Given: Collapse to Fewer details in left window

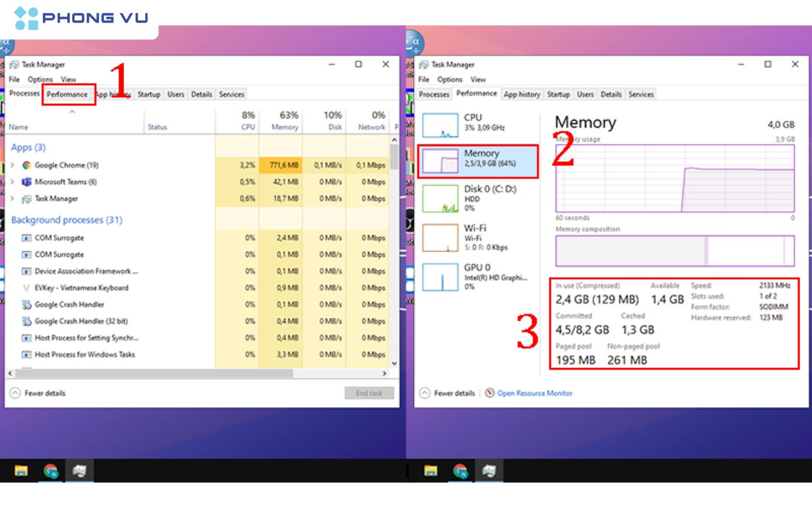Looking at the screenshot, I should click(38, 393).
